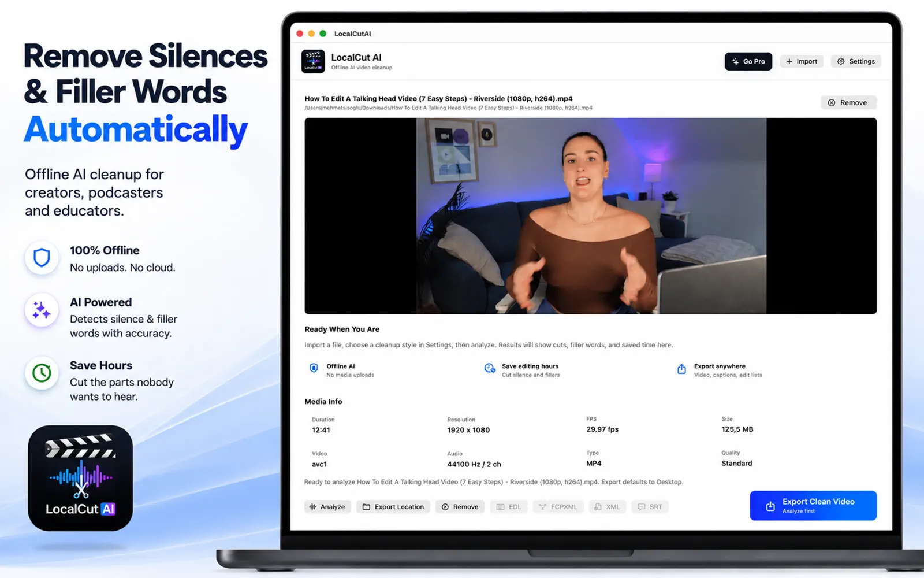Click the Export anywhere share icon
Screen dimensions: 924x578
[681, 369]
